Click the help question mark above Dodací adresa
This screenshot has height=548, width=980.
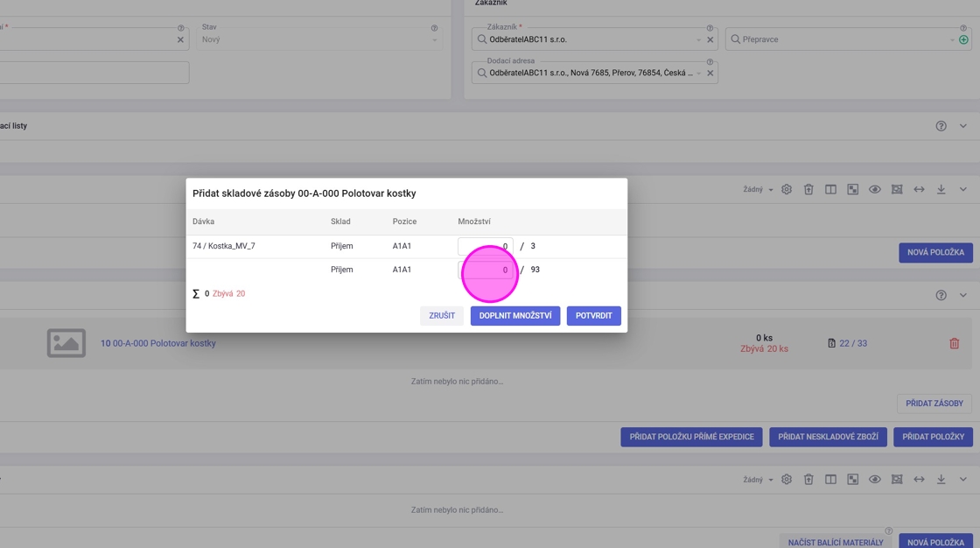click(x=710, y=62)
